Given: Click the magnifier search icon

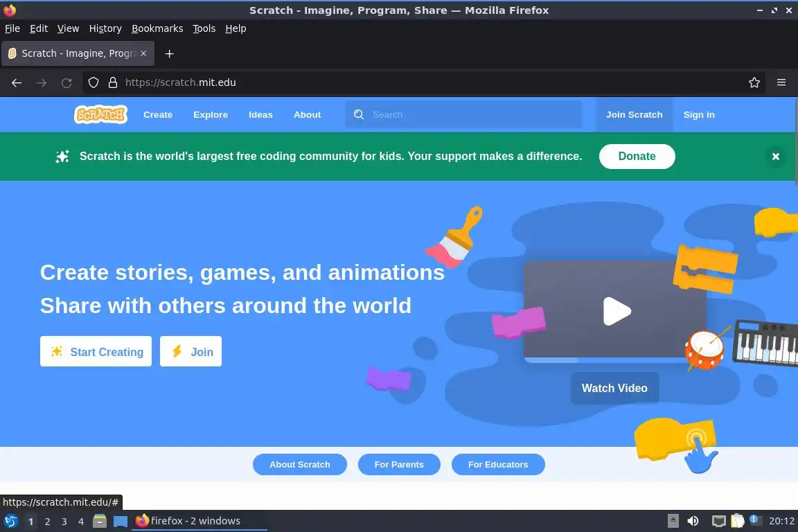Looking at the screenshot, I should coord(359,114).
